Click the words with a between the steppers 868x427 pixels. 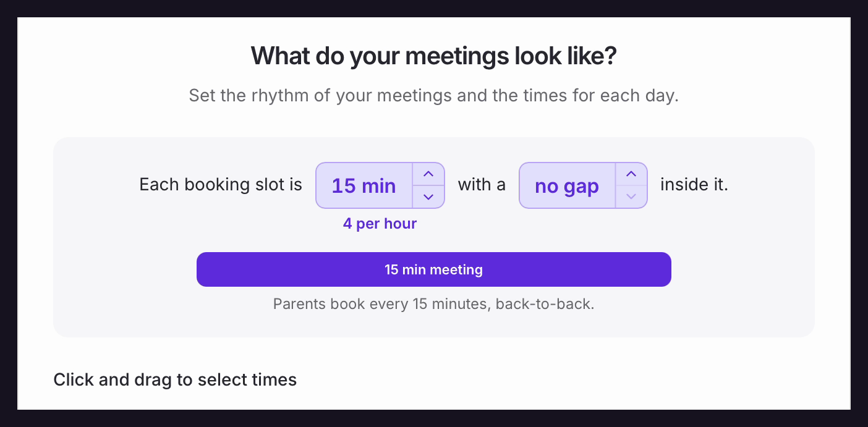point(482,185)
